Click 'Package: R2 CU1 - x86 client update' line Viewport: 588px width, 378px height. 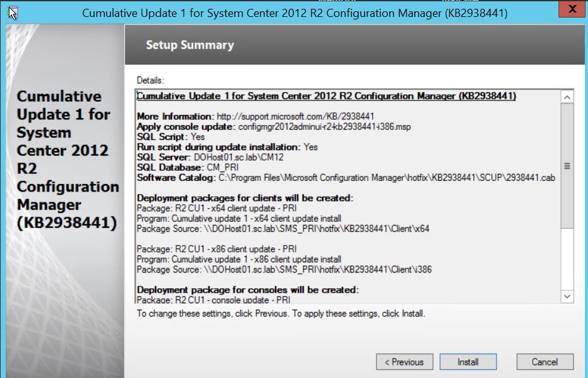click(216, 249)
